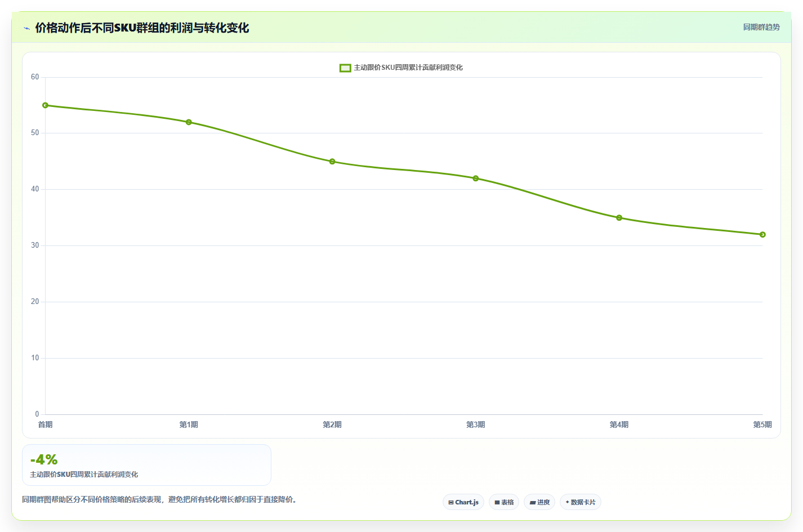Click the title 价格动作后不同SKU群组的利润与转化变化

(x=142, y=28)
